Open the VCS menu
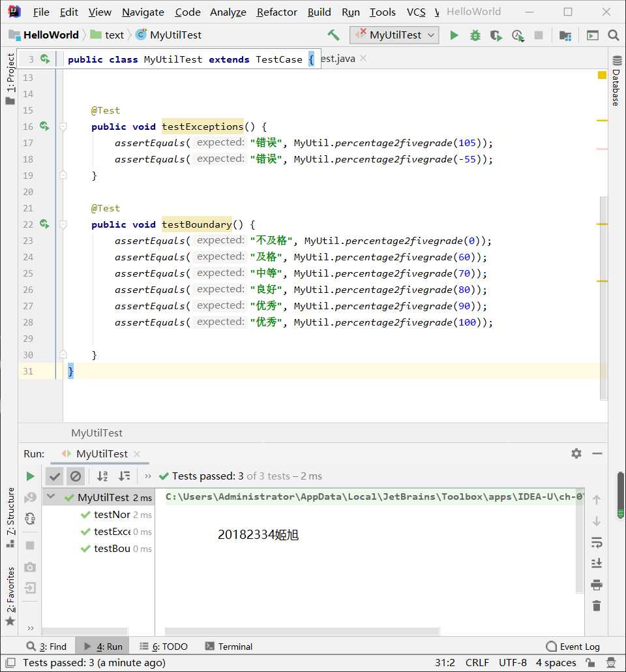The height and width of the screenshot is (672, 626). pos(416,12)
